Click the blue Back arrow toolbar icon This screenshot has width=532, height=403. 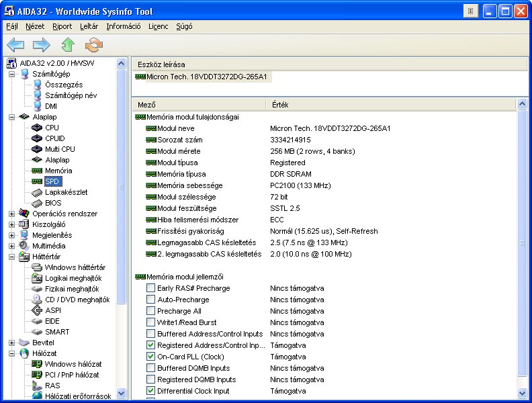coord(15,44)
